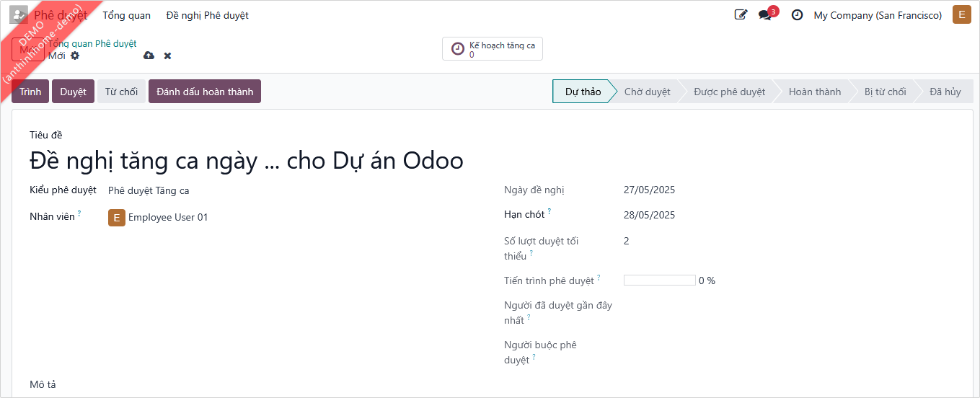Image resolution: width=980 pixels, height=398 pixels.
Task: Save record with the cloud upload icon
Action: (x=149, y=56)
